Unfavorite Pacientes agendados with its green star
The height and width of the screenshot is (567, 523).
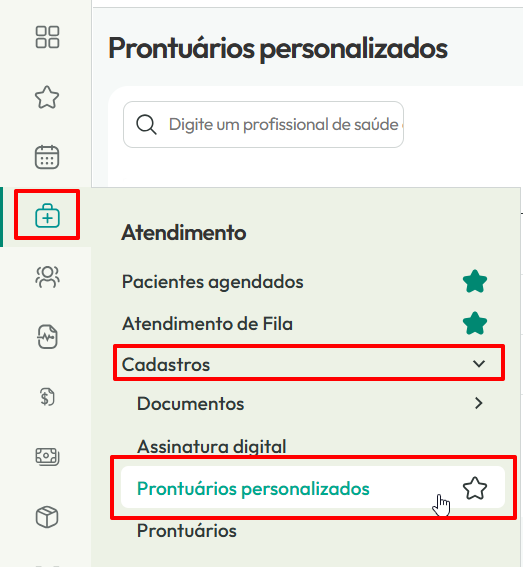(475, 282)
